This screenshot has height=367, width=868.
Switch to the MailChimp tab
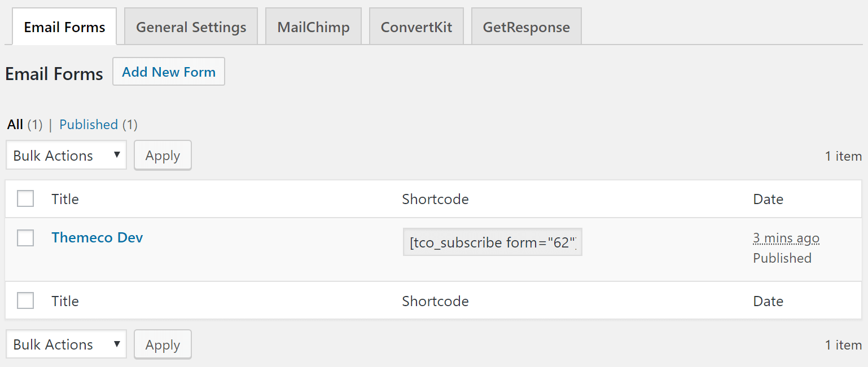(313, 26)
